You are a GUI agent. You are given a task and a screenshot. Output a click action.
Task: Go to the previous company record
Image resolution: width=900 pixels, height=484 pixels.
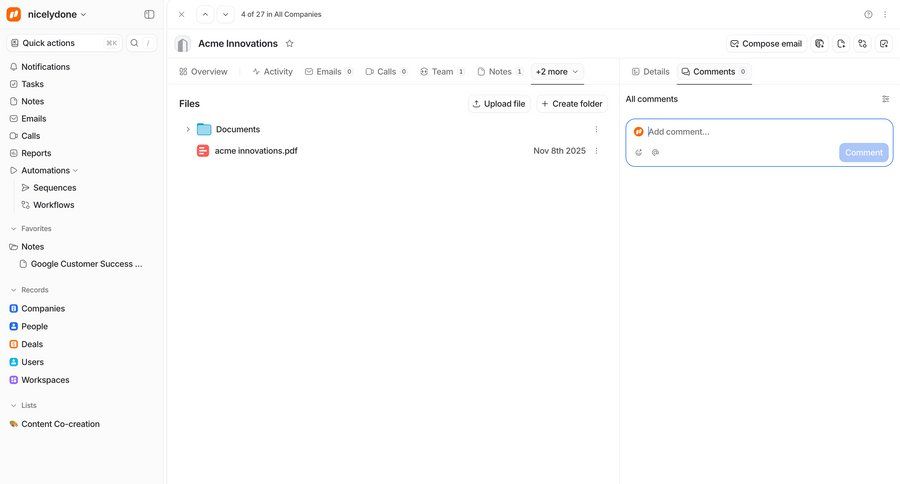[205, 14]
